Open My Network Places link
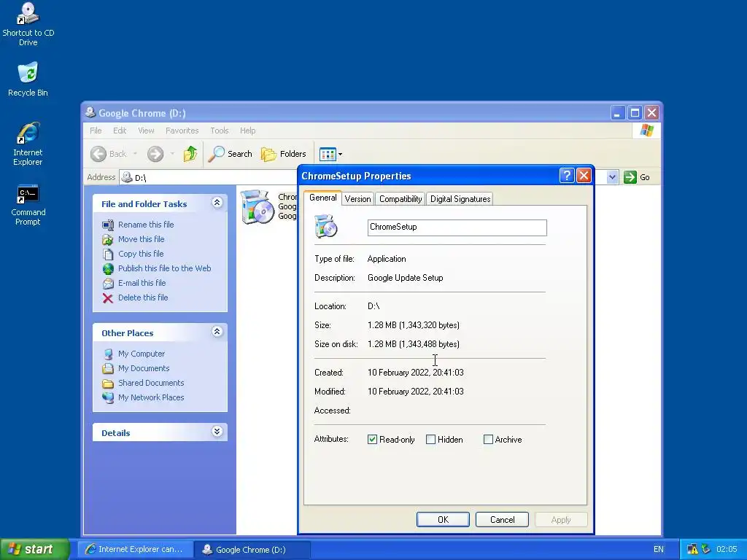 point(151,397)
